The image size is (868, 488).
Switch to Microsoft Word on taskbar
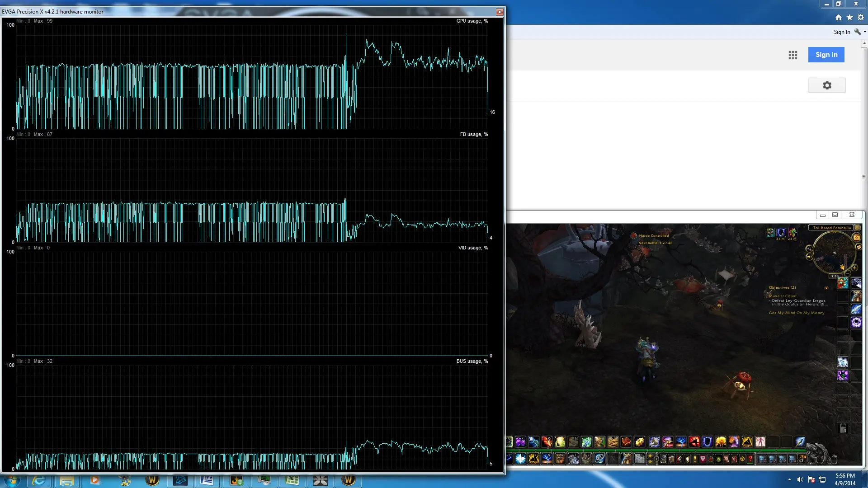pos(207,480)
